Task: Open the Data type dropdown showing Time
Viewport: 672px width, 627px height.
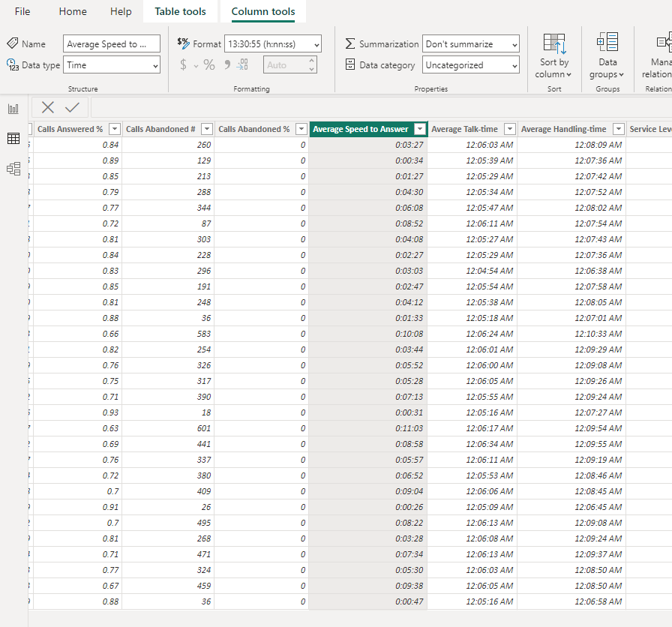Action: click(x=112, y=64)
